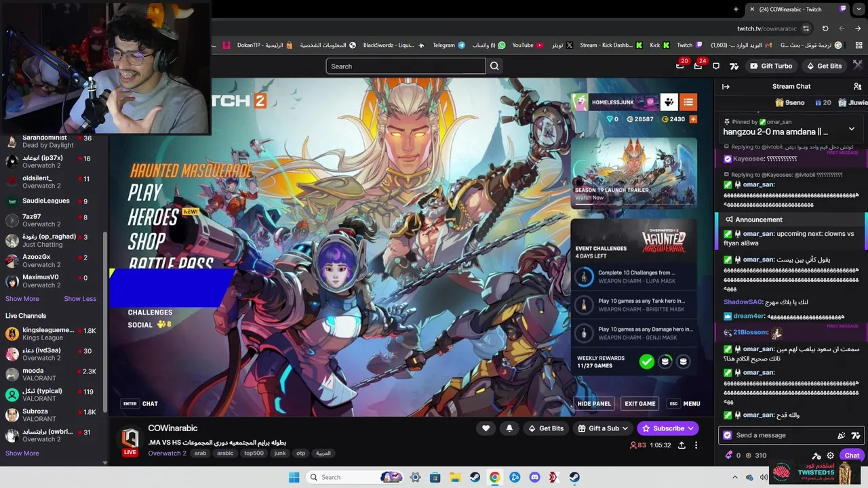Collapse the Stream Chat panel arrow
The width and height of the screenshot is (868, 488).
click(x=726, y=86)
